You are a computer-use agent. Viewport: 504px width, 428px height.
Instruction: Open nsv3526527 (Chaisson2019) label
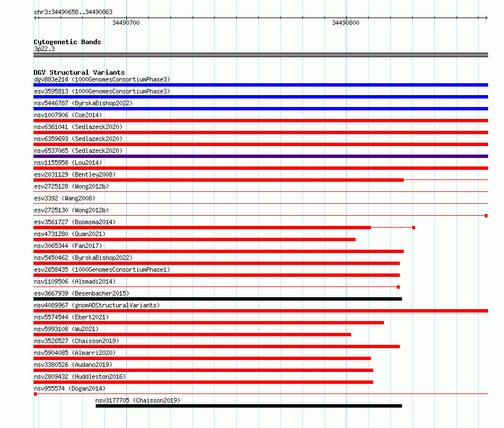pos(76,341)
